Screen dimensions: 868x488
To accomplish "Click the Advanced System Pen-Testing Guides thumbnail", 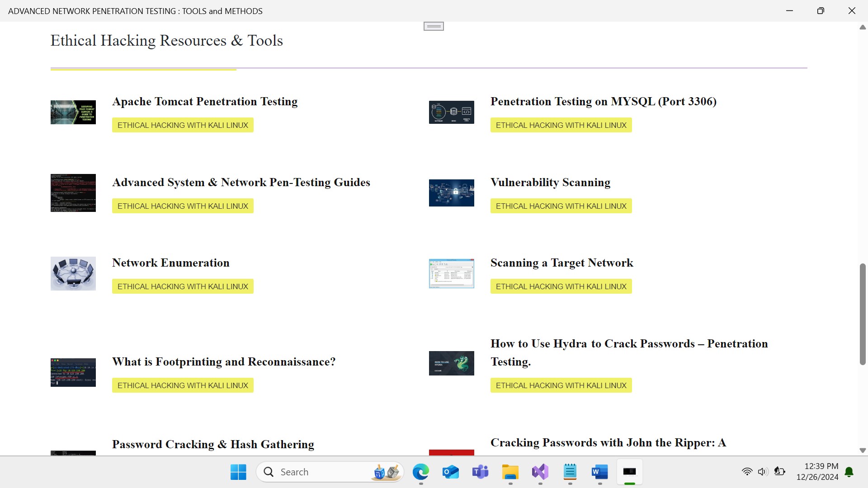I will coord(73,193).
